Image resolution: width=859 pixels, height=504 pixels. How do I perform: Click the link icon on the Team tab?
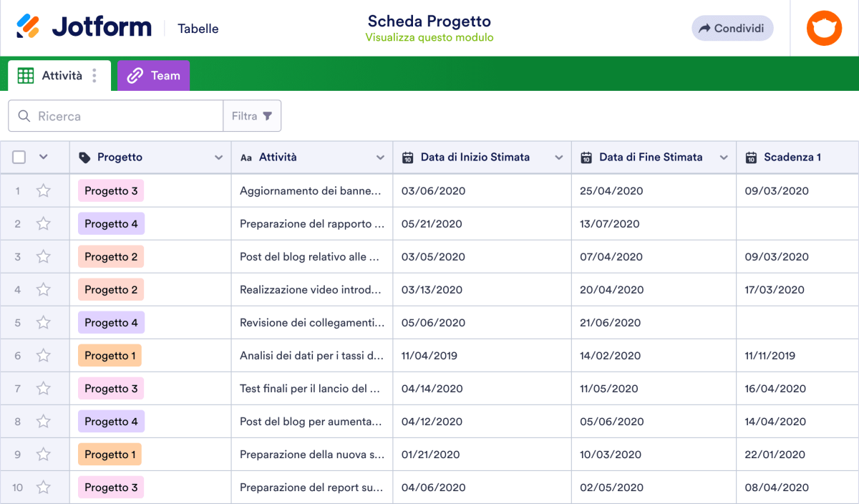pos(133,75)
